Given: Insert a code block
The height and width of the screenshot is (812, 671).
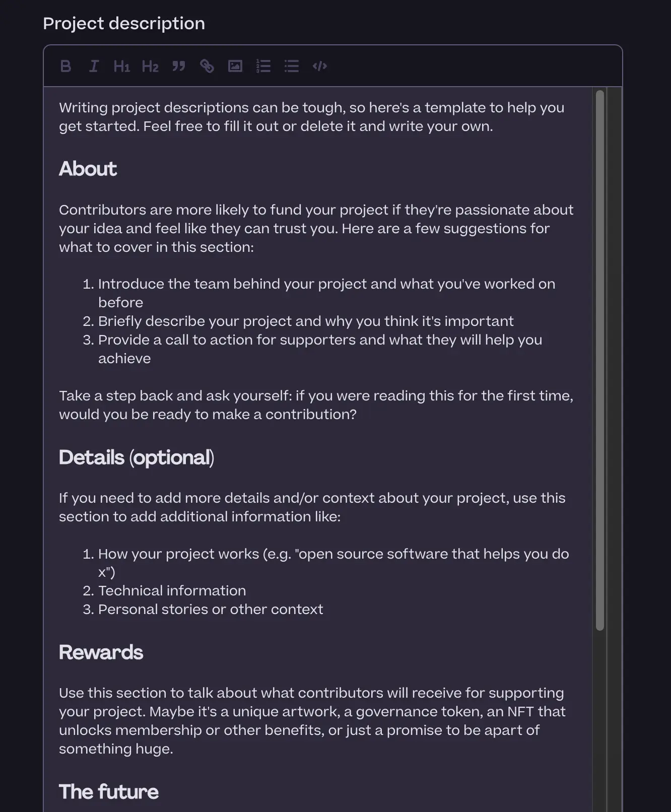Looking at the screenshot, I should (x=320, y=66).
